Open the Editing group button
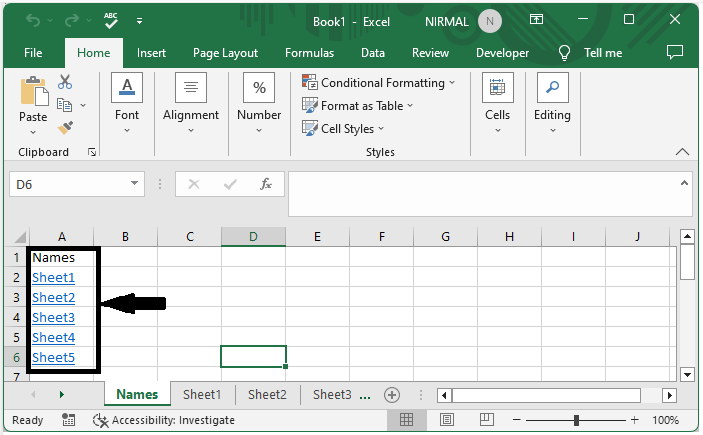 552,103
